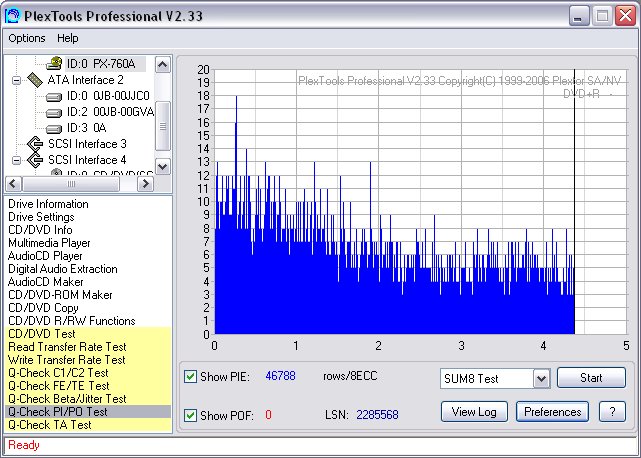Screen dimensions: 641x458
Task: Click the Ready status bar text
Action: (24, 445)
